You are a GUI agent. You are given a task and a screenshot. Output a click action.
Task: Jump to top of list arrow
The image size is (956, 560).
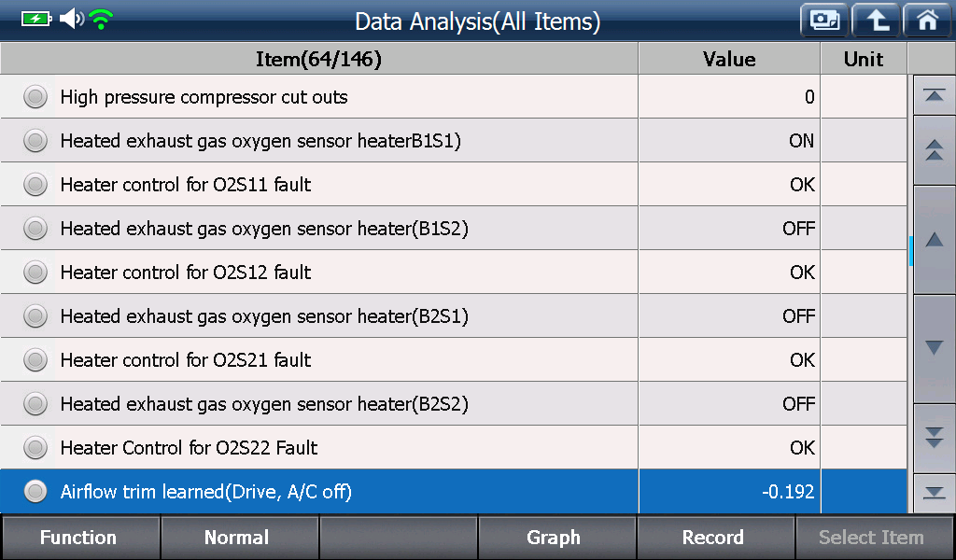tap(934, 96)
